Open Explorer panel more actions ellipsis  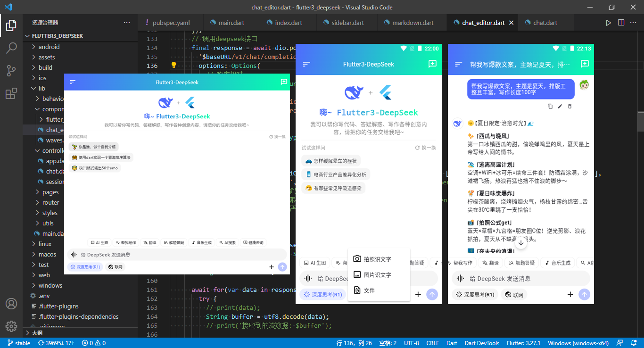[127, 23]
